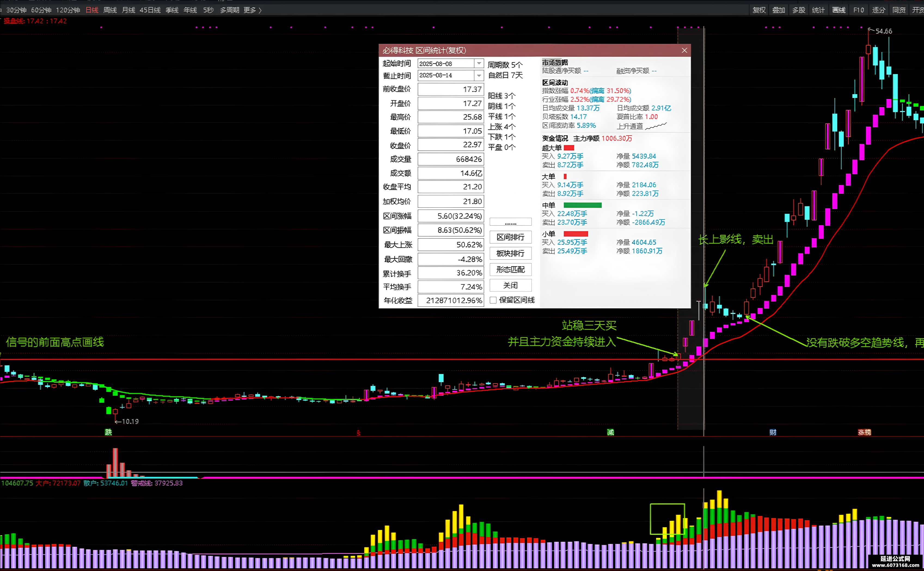Switch to 季线 quarterly chart
This screenshot has height=571, width=924.
(172, 10)
